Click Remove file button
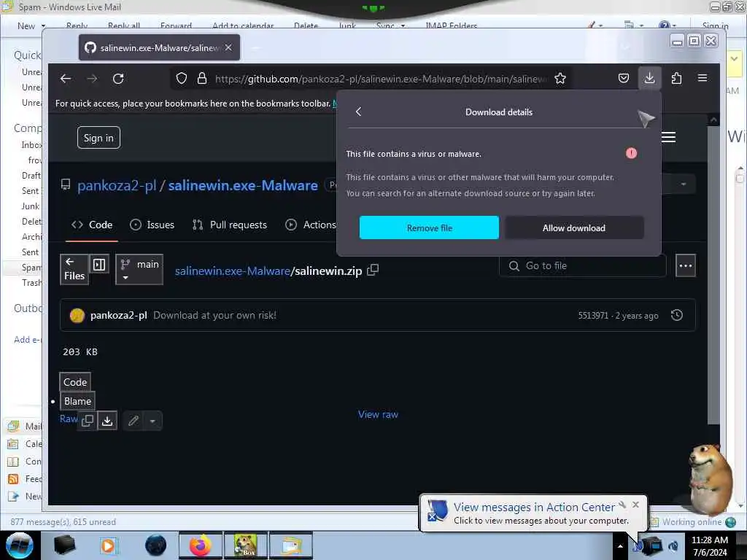The height and width of the screenshot is (560, 747). pyautogui.click(x=429, y=227)
